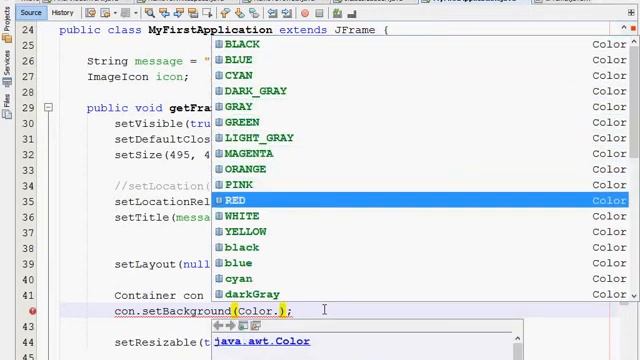Toggle Highlight Search in the editor toolbar

point(193,13)
